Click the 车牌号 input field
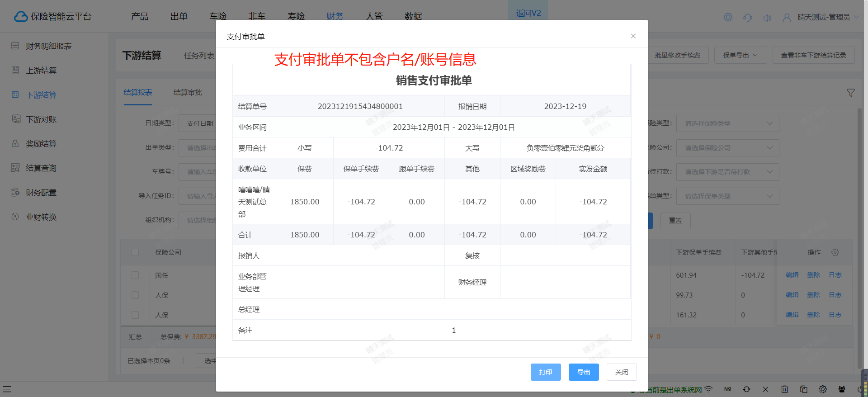868x397 pixels. click(x=198, y=172)
